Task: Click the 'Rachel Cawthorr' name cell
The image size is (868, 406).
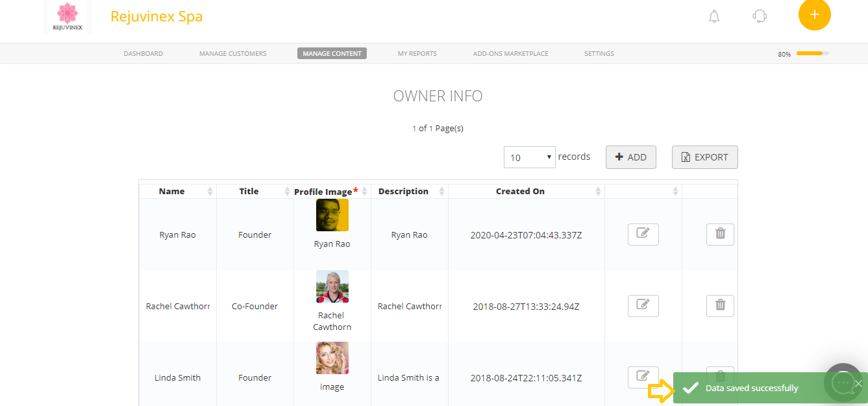Action: 178,307
